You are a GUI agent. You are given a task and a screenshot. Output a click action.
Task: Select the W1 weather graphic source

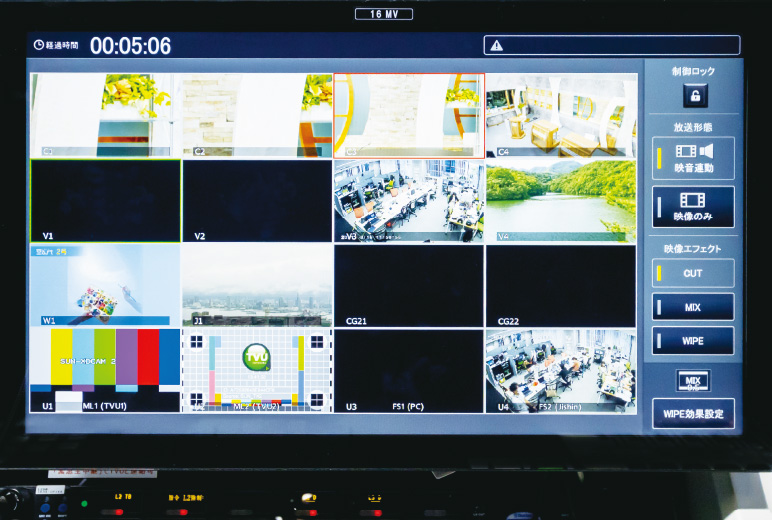click(105, 286)
